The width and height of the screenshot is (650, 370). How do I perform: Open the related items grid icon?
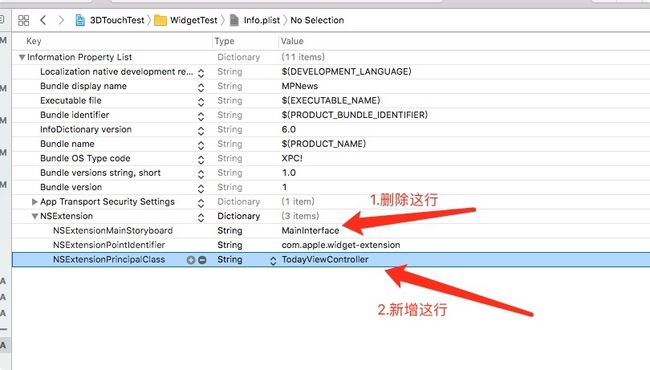point(24,20)
